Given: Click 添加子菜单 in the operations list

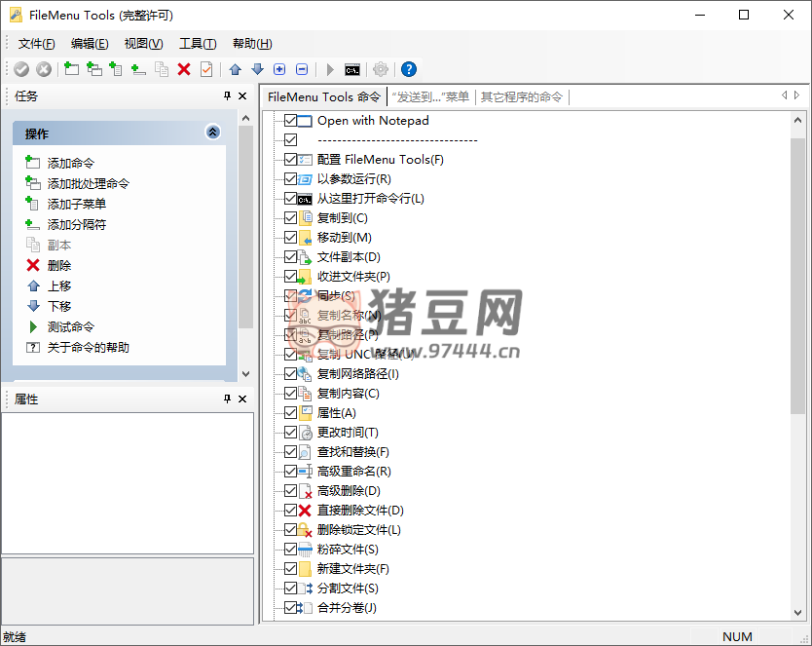Looking at the screenshot, I should (77, 204).
